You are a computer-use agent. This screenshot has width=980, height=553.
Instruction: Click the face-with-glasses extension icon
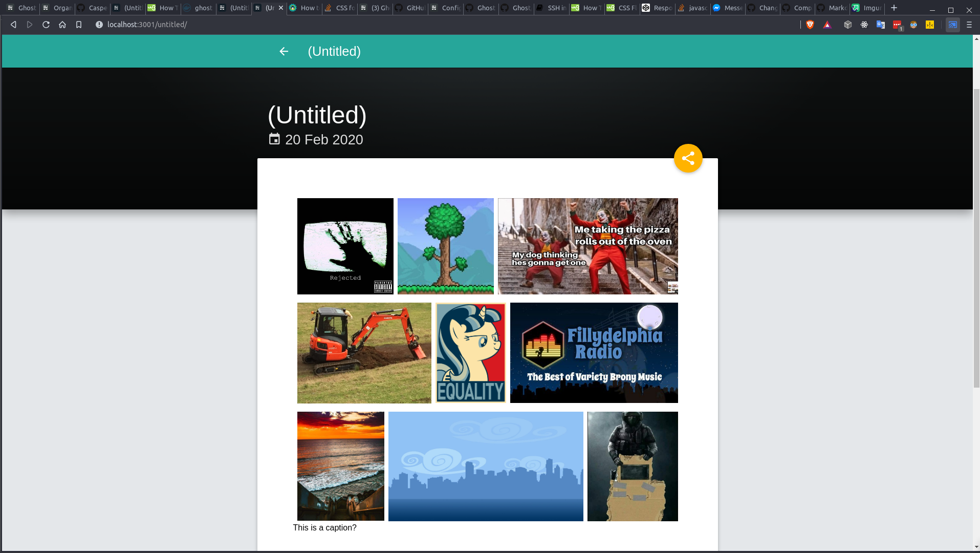pos(913,25)
